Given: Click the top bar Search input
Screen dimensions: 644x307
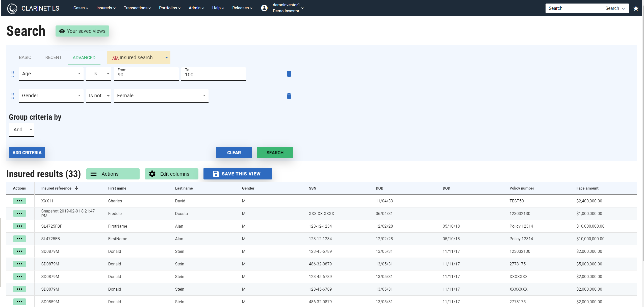Looking at the screenshot, I should [574, 8].
